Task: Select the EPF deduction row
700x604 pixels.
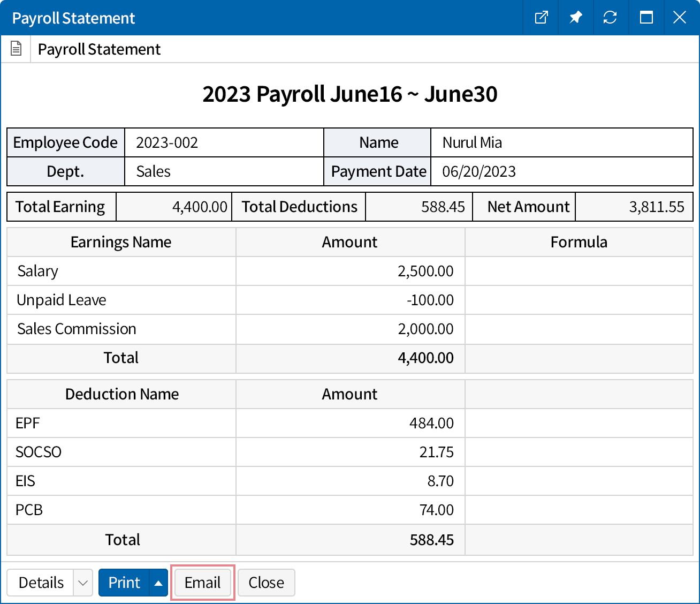Action: coord(28,423)
